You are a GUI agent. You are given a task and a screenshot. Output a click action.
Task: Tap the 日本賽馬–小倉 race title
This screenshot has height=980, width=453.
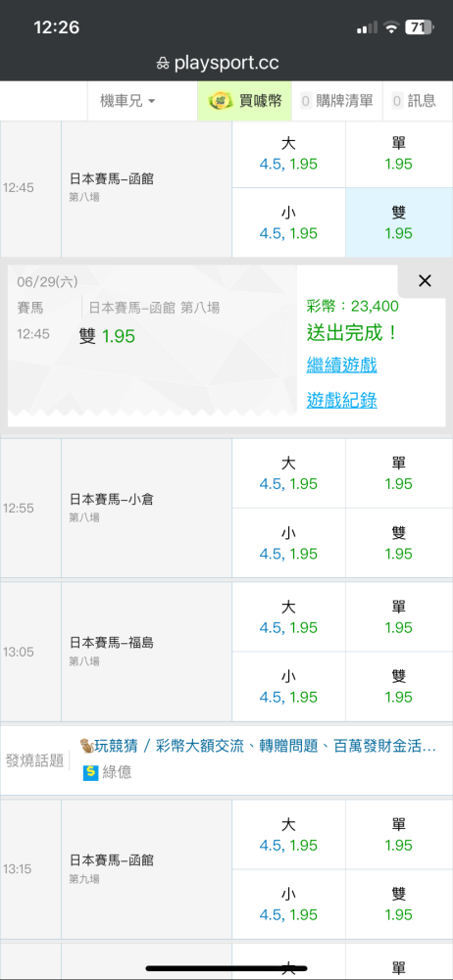pyautogui.click(x=112, y=500)
